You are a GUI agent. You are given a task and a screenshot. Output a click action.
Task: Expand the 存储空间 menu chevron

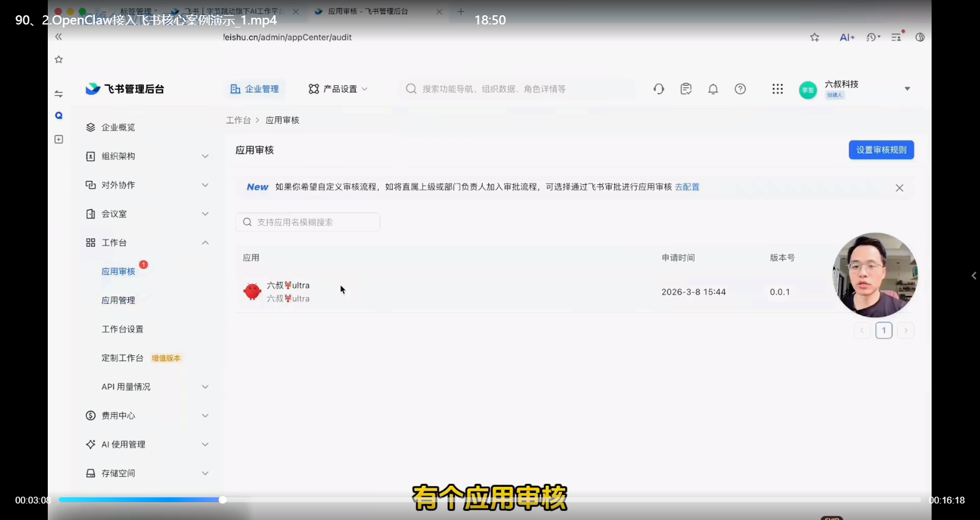[205, 473]
